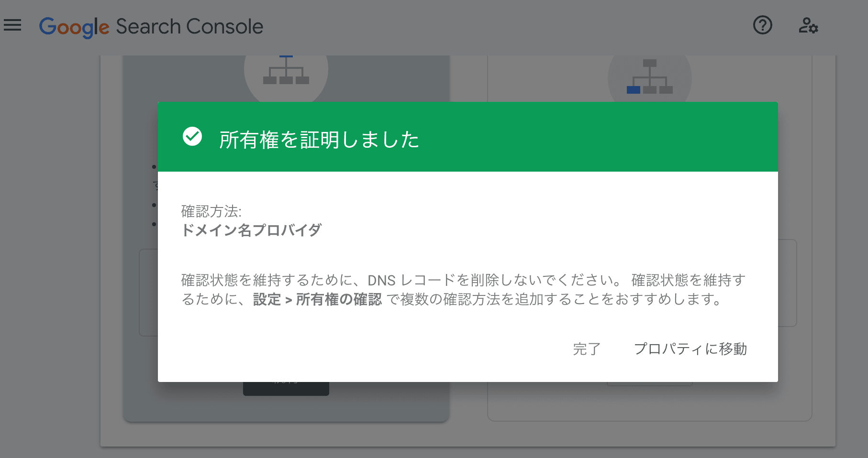Click the person-with-gear account icon in header

click(x=809, y=26)
